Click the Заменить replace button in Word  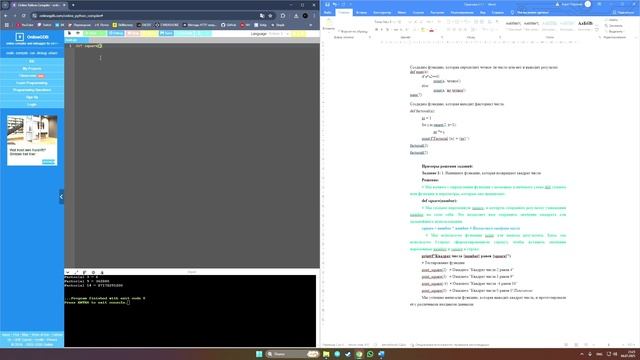614,26
